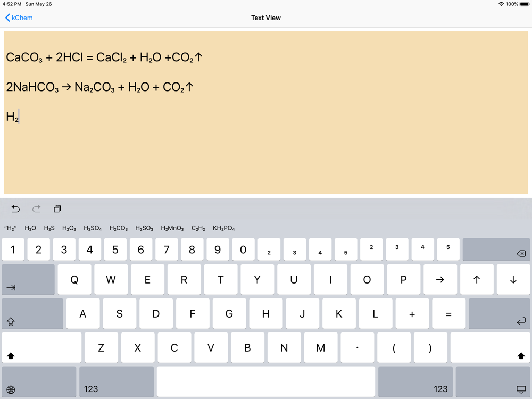Image resolution: width=532 pixels, height=399 pixels.
Task: Tap the CaCO₃ + 2HCl equation line
Action: [104, 57]
